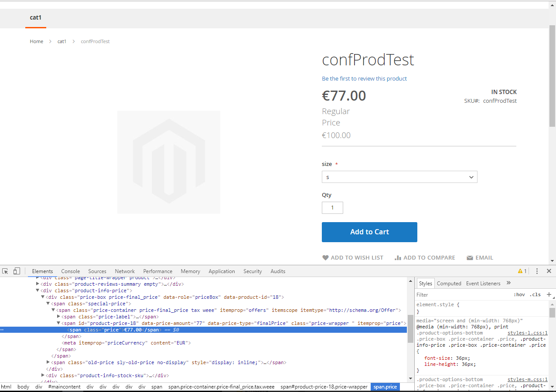Image resolution: width=556 pixels, height=392 pixels.
Task: Focus the Styles Filter input
Action: pos(462,294)
